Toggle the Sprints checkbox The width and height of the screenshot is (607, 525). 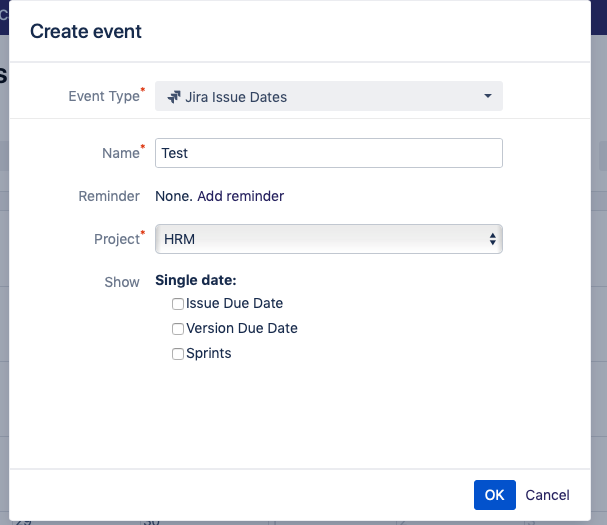point(178,354)
